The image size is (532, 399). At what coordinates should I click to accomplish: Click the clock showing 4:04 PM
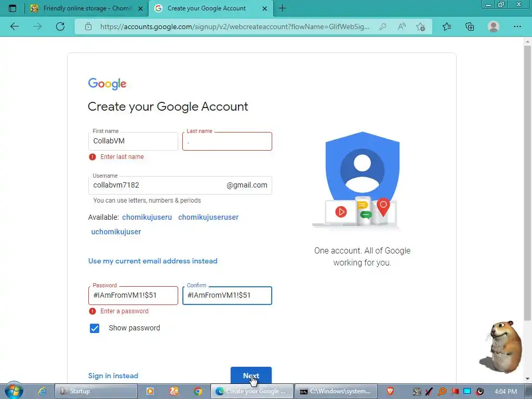pos(506,392)
